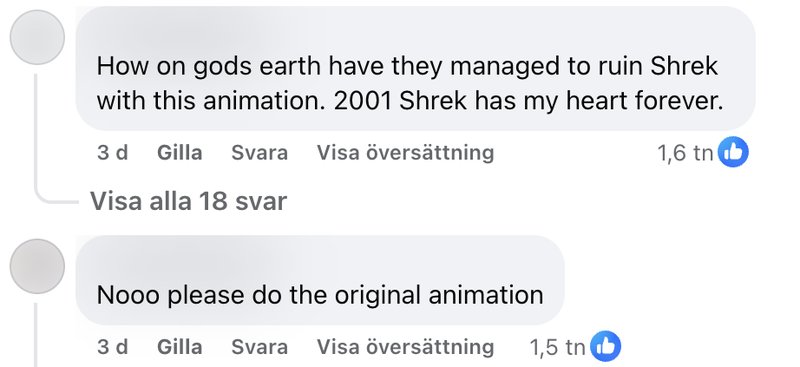Viewport: 800px width, 367px height.
Task: Open the profile picture beside the Shrek 2001 comment
Action: 37,37
